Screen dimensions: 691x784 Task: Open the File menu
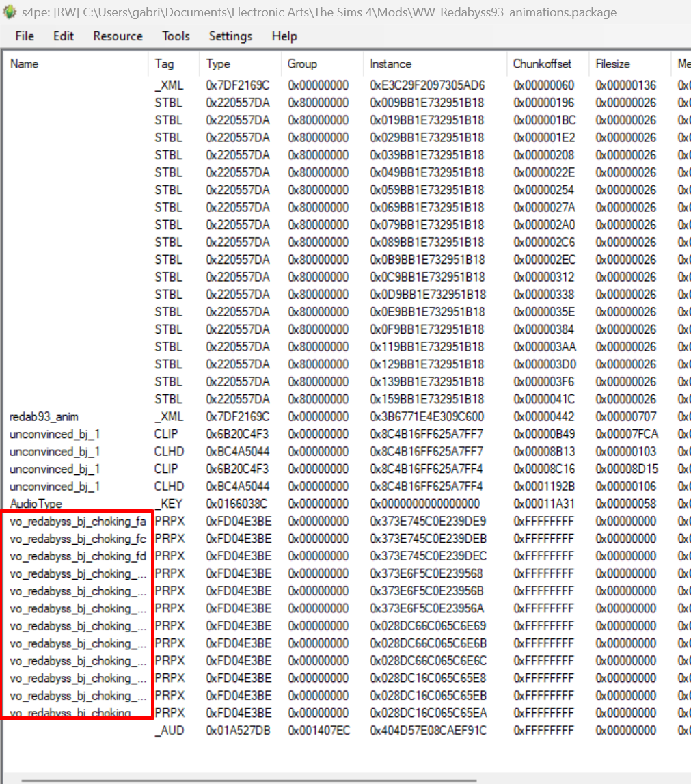point(25,36)
